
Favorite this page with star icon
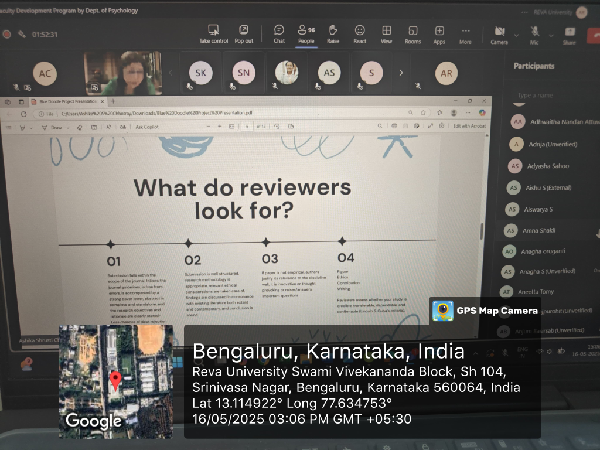coord(423,112)
